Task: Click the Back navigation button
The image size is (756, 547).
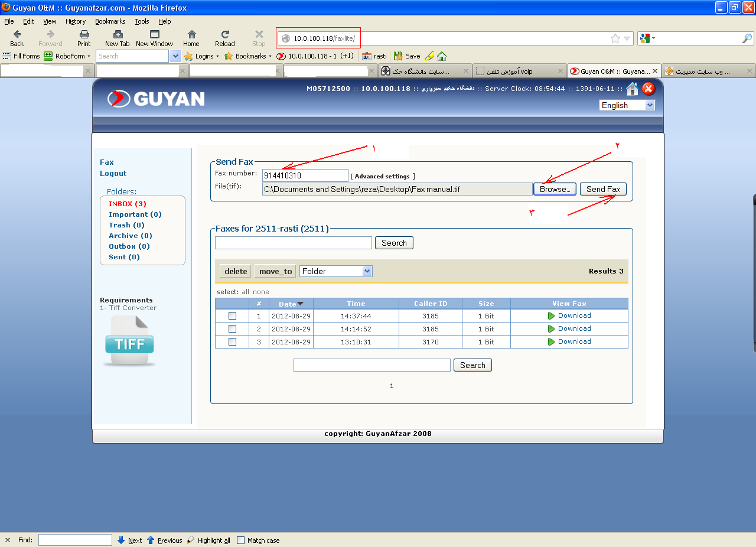Action: (17, 38)
